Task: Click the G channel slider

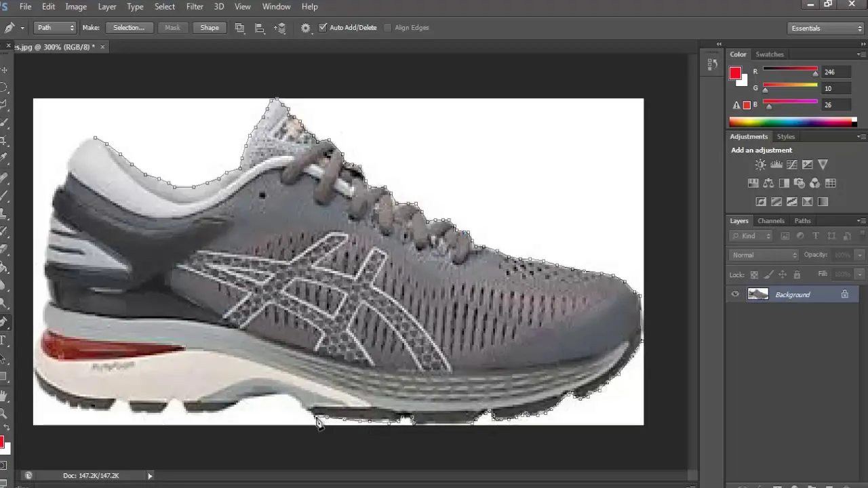Action: [x=790, y=87]
